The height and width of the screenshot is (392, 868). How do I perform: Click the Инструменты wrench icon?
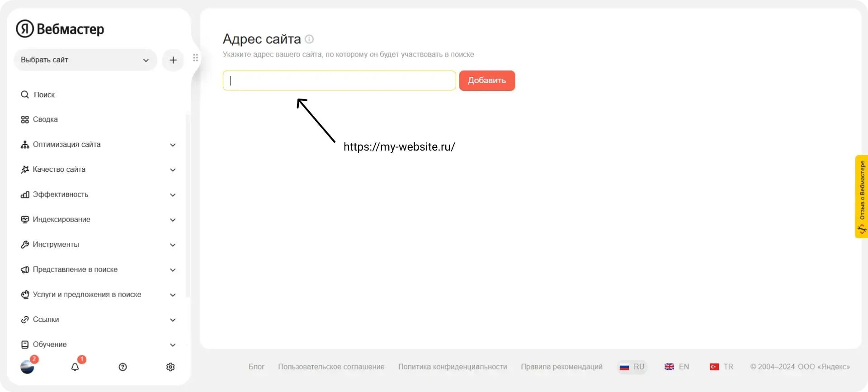click(25, 245)
